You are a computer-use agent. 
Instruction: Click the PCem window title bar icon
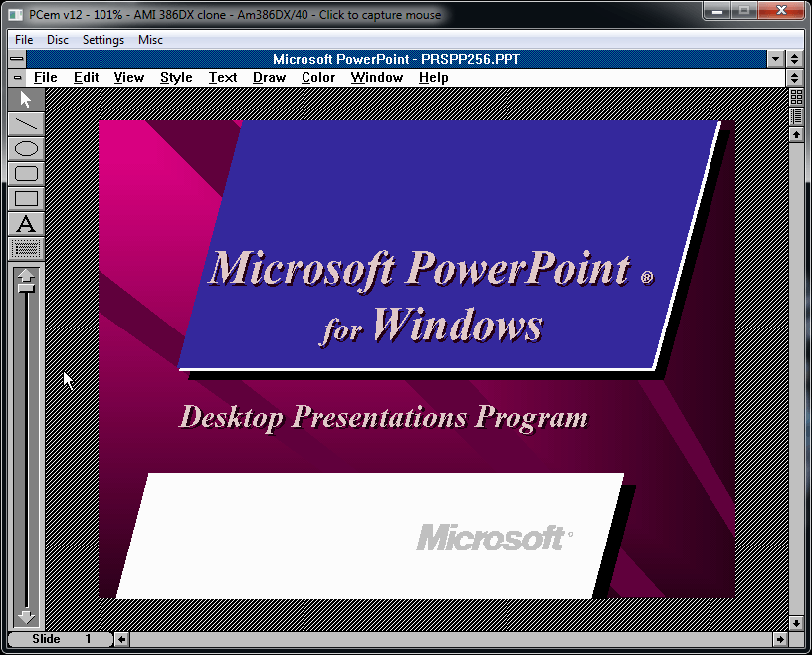(x=16, y=15)
